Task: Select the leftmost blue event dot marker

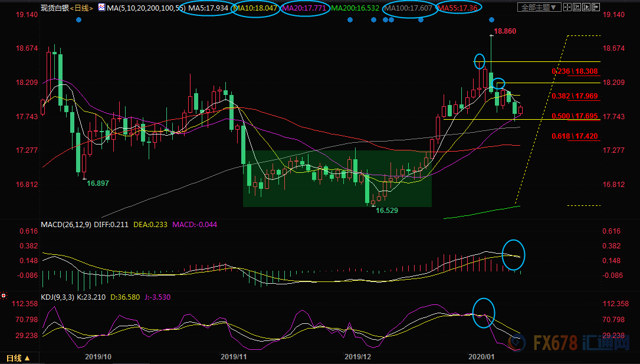Action: (x=79, y=19)
